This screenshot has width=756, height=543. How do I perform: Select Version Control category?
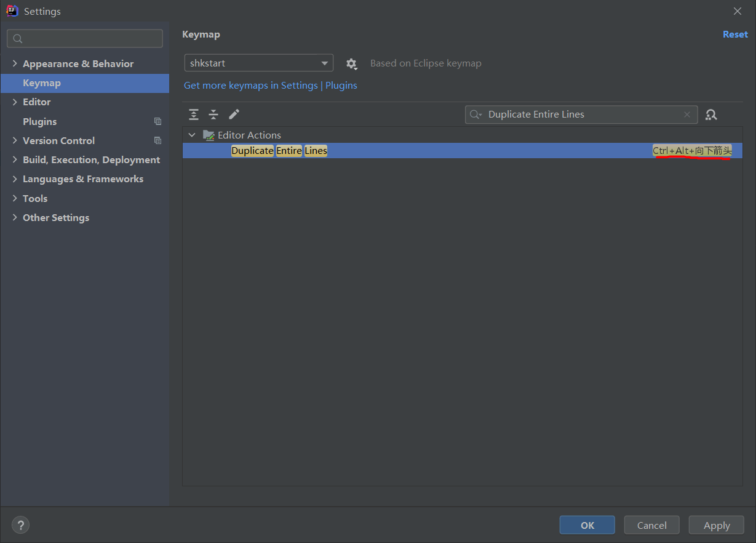click(58, 141)
